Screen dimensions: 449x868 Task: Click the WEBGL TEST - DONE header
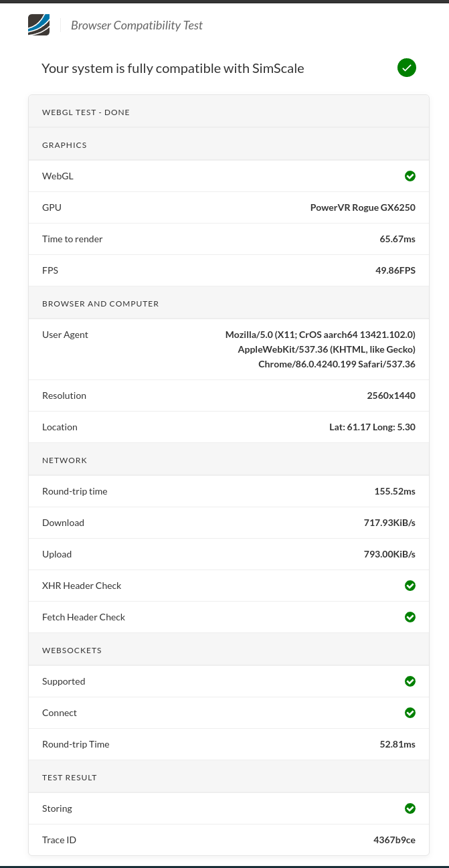click(x=86, y=112)
